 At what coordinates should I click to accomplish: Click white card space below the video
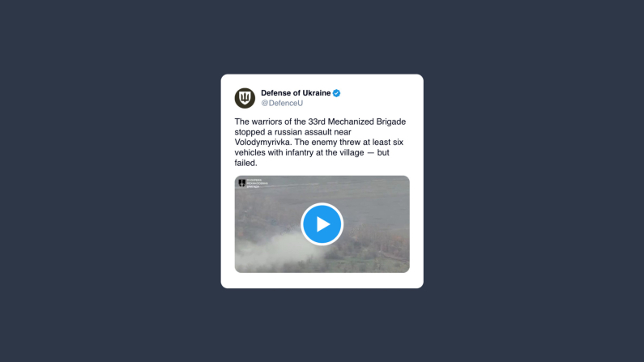[322, 280]
